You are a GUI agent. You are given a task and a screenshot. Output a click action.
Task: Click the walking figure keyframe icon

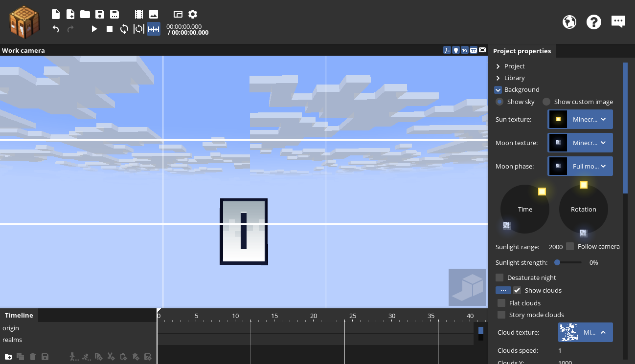[73, 357]
